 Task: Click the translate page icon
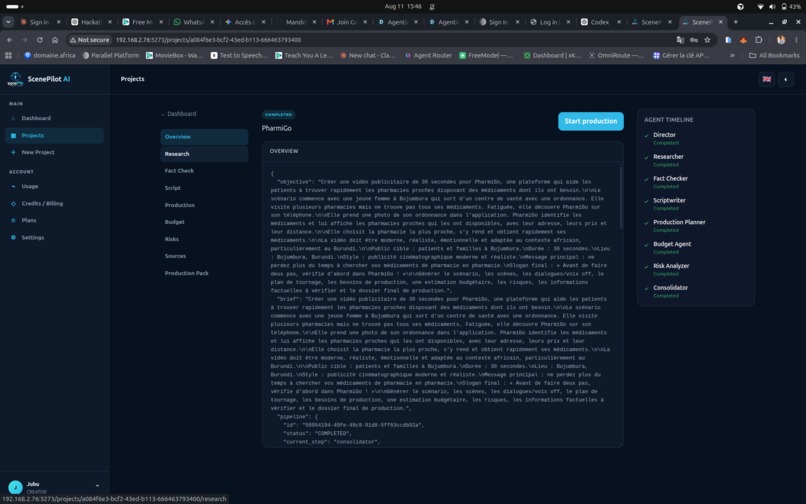pyautogui.click(x=680, y=40)
